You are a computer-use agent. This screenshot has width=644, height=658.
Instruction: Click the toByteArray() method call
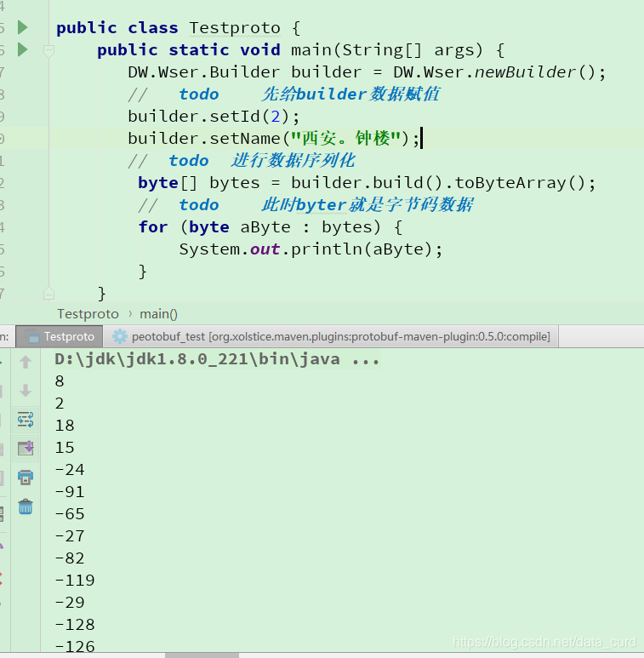pos(525,183)
